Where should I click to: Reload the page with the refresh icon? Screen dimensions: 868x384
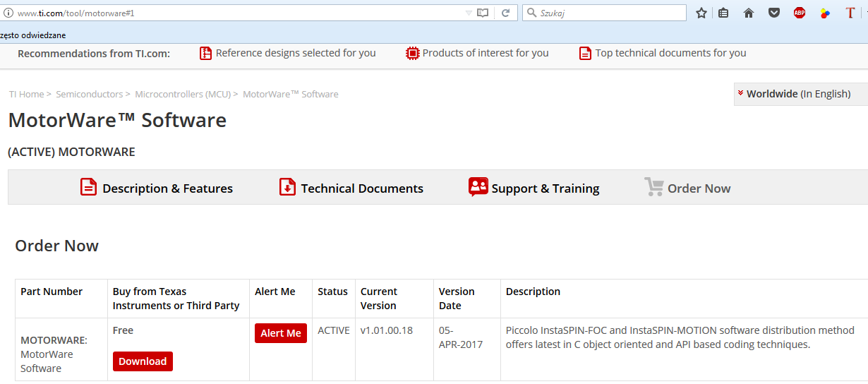tap(505, 13)
